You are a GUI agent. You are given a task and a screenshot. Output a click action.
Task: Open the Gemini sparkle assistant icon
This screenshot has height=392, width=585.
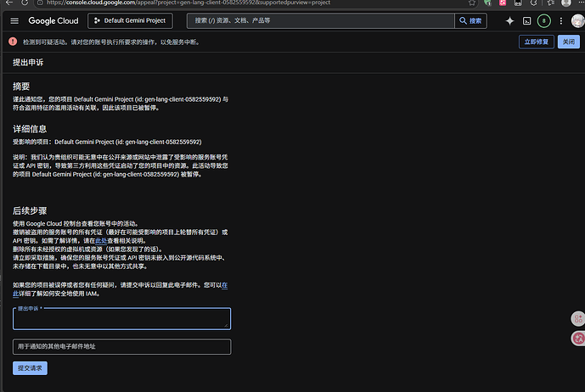coord(509,21)
